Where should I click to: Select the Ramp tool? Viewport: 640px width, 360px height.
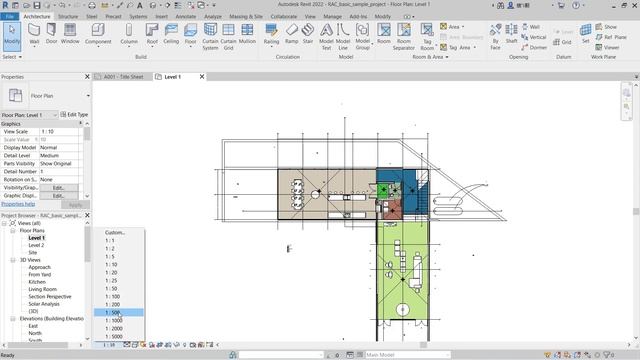click(291, 34)
